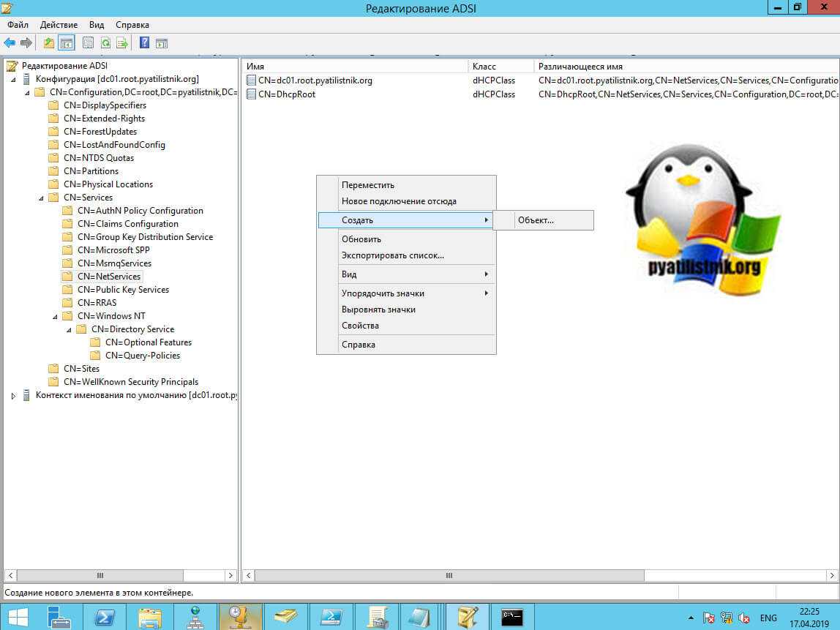Open File Explorer from the taskbar
The height and width of the screenshot is (630, 840).
150,617
